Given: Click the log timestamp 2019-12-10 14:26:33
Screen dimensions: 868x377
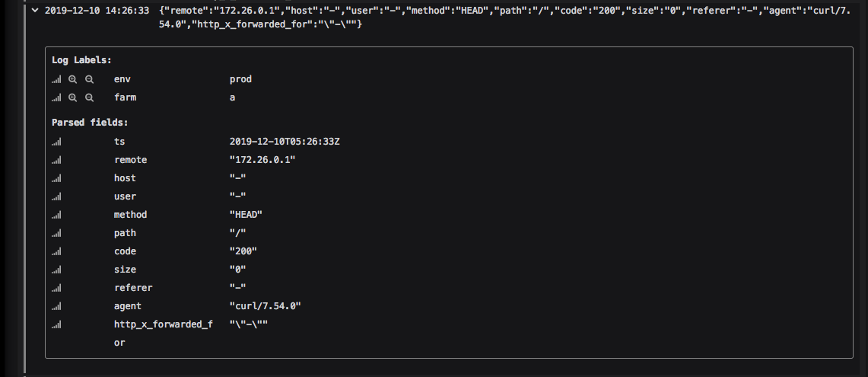Looking at the screenshot, I should tap(97, 10).
